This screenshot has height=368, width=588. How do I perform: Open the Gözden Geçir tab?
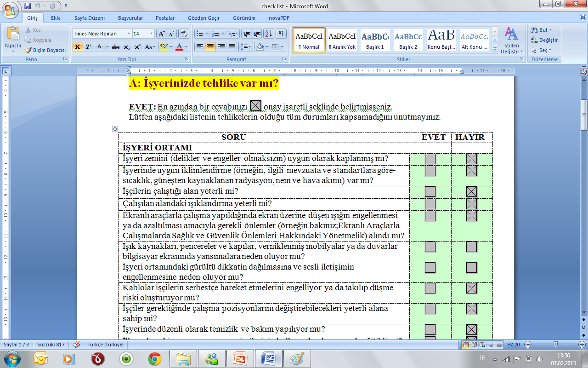point(204,18)
